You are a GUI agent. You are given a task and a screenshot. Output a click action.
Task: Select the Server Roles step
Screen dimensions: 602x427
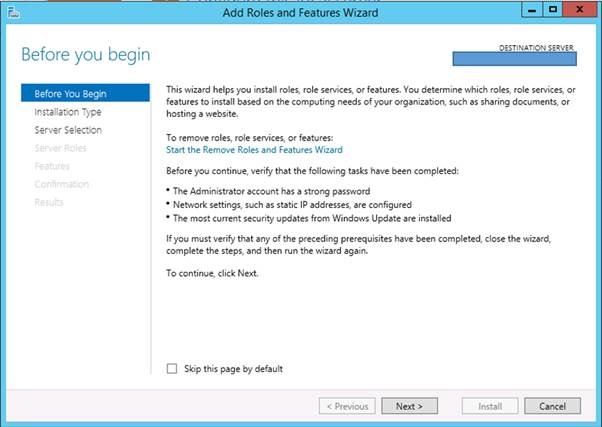click(x=61, y=148)
